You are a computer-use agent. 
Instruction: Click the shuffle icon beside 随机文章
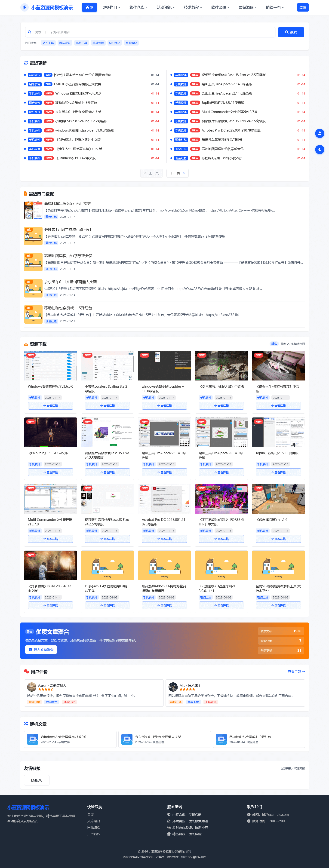tap(26, 724)
